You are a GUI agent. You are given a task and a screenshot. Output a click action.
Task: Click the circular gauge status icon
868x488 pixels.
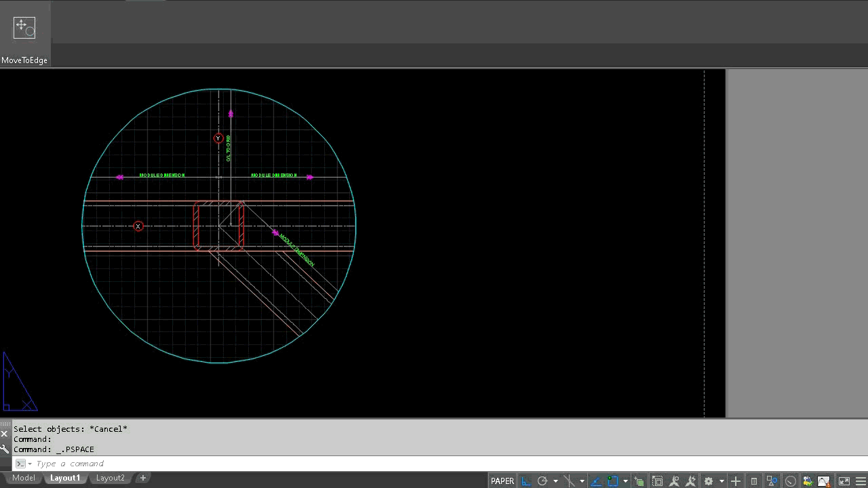[x=790, y=481]
